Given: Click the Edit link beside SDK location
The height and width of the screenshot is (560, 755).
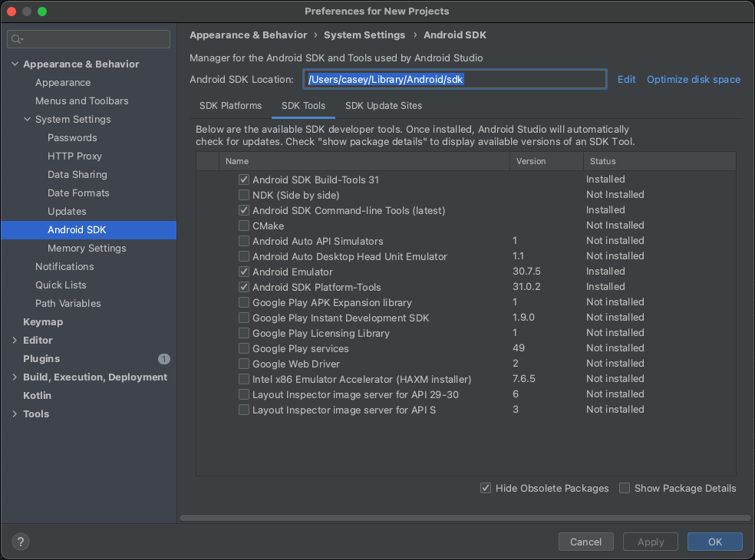Looking at the screenshot, I should point(626,79).
